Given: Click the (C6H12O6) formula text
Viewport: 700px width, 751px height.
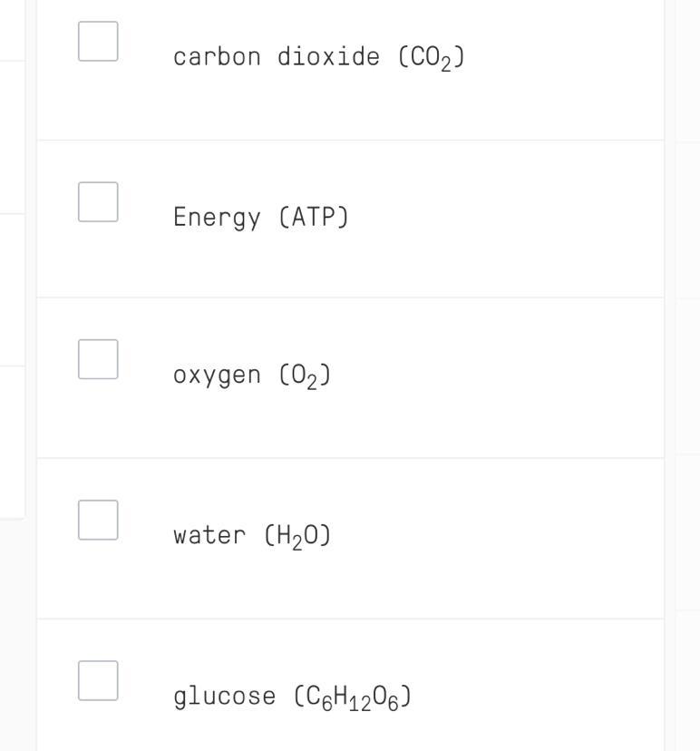Looking at the screenshot, I should tap(353, 697).
